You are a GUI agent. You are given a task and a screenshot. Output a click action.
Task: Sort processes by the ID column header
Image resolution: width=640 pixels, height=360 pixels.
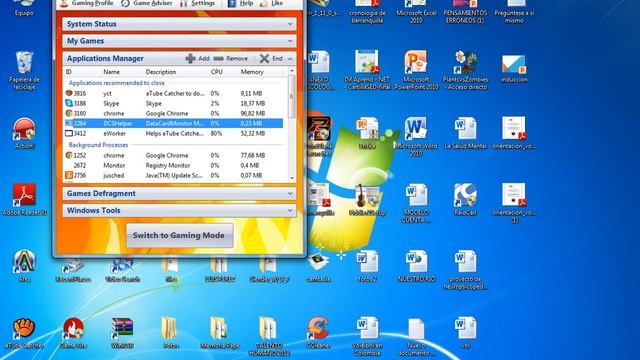point(69,72)
